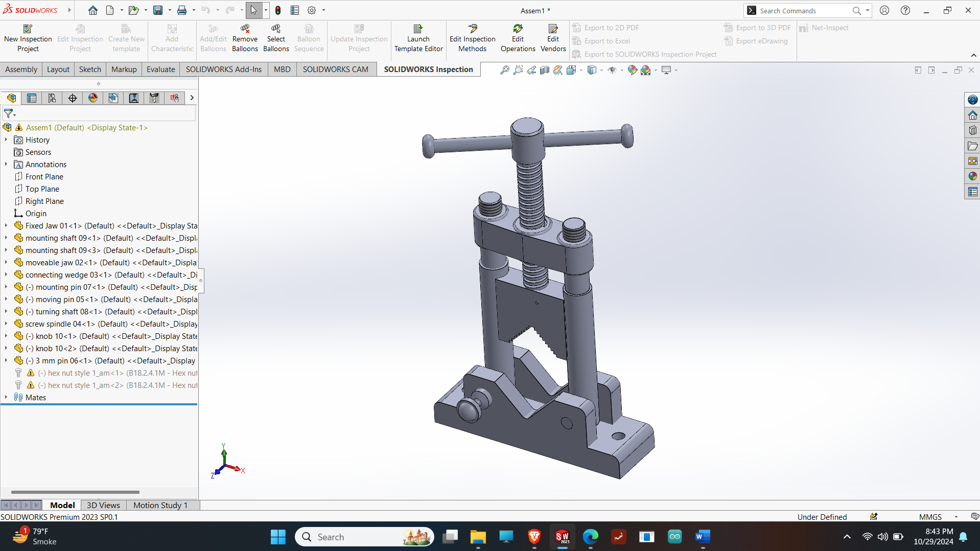Expand the moveable jaw 02<1> component
The width and height of the screenshot is (980, 551).
point(6,262)
